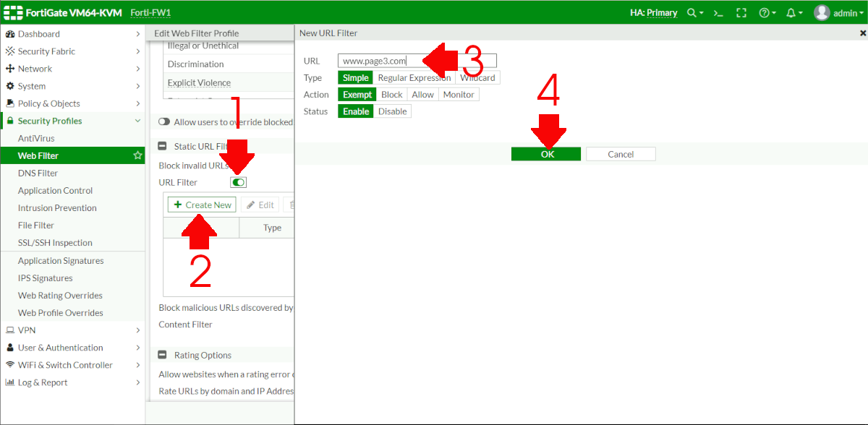Viewport: 868px width, 425px height.
Task: Click the Web Filter favorite star
Action: [x=137, y=155]
